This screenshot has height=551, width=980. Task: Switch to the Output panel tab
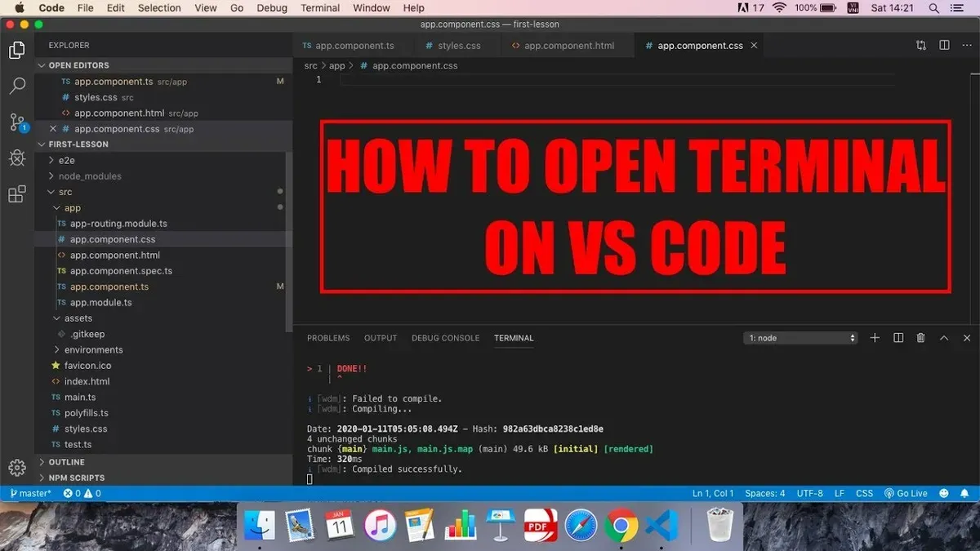click(x=381, y=338)
